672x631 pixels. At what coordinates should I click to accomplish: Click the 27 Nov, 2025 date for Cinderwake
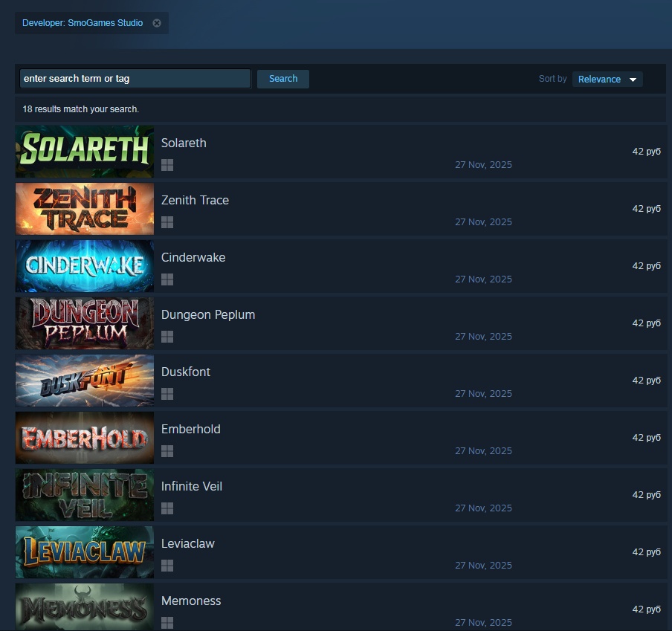coord(483,279)
